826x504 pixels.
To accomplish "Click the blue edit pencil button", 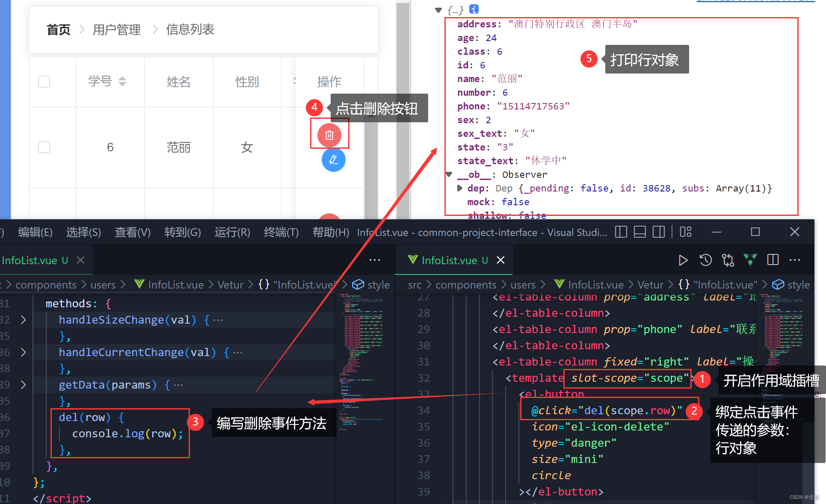I will [x=333, y=160].
